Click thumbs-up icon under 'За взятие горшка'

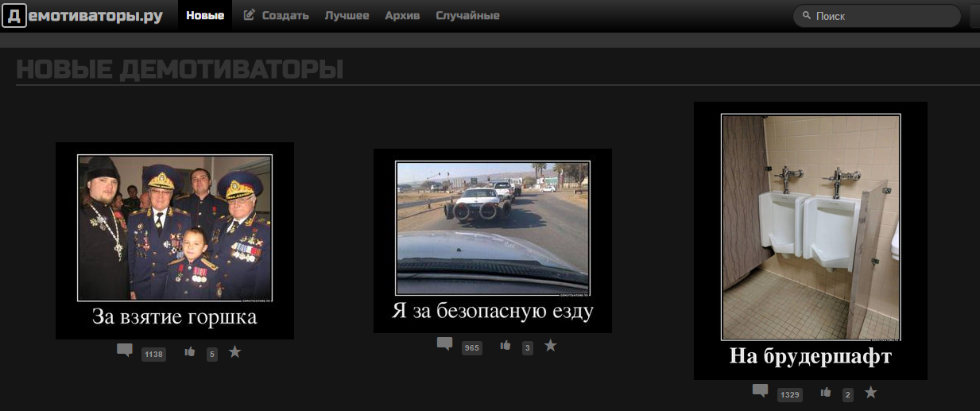click(x=189, y=351)
